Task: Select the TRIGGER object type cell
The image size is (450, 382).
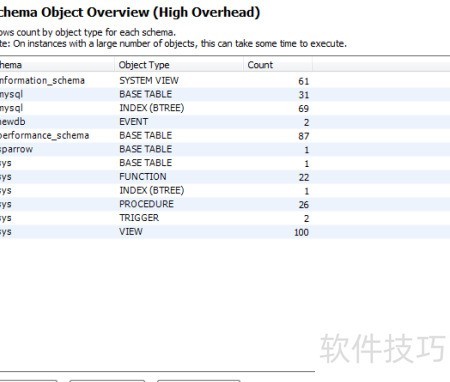Action: pos(139,217)
